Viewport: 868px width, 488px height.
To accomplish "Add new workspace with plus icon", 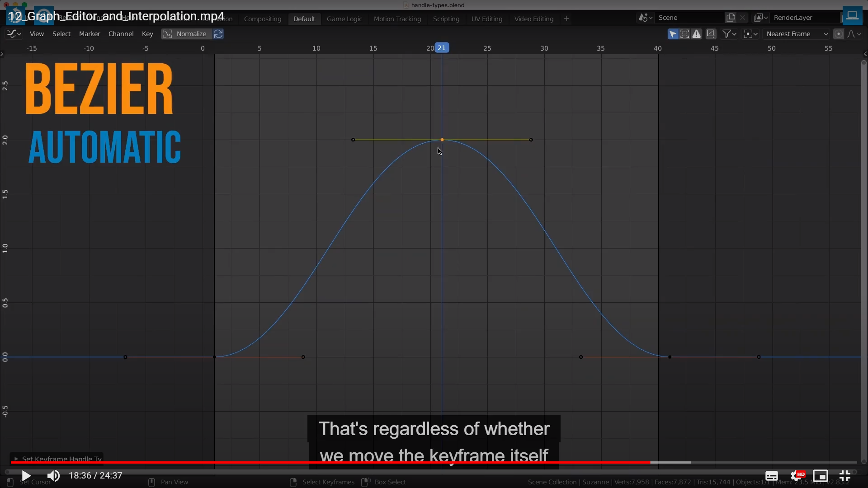I will click(566, 19).
